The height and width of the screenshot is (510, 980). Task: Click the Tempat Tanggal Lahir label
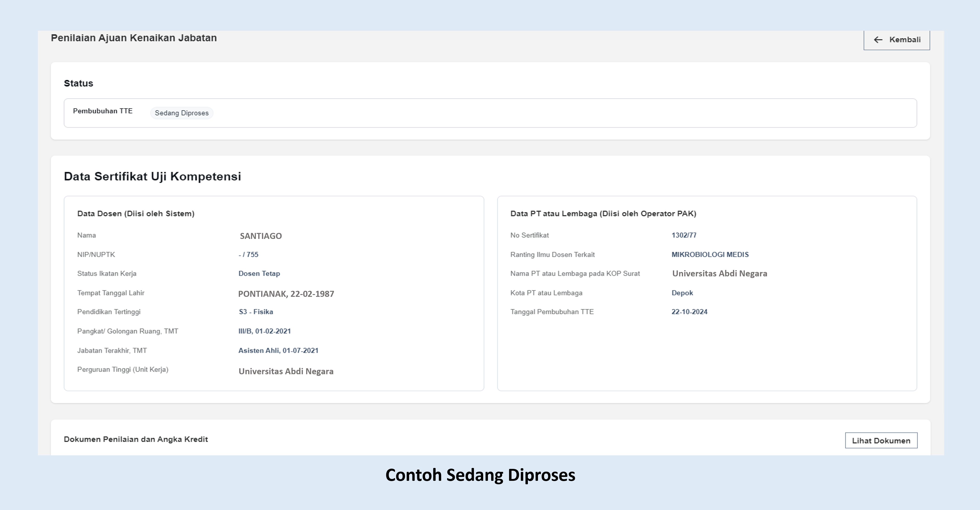click(111, 293)
